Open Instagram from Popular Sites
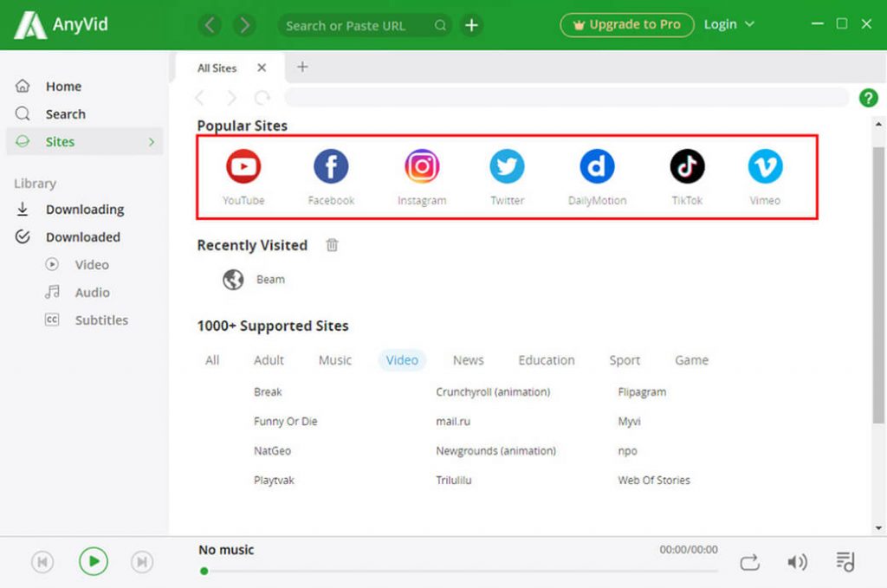The image size is (887, 588). [x=422, y=167]
